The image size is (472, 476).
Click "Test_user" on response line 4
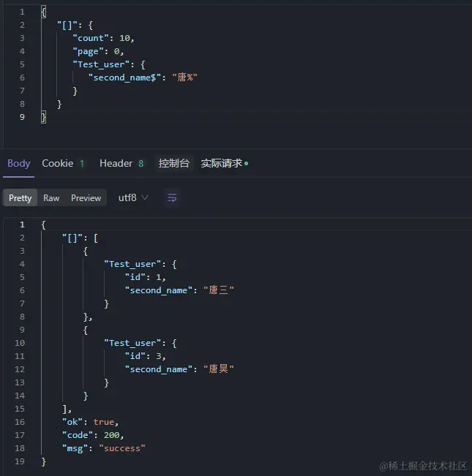(132, 264)
